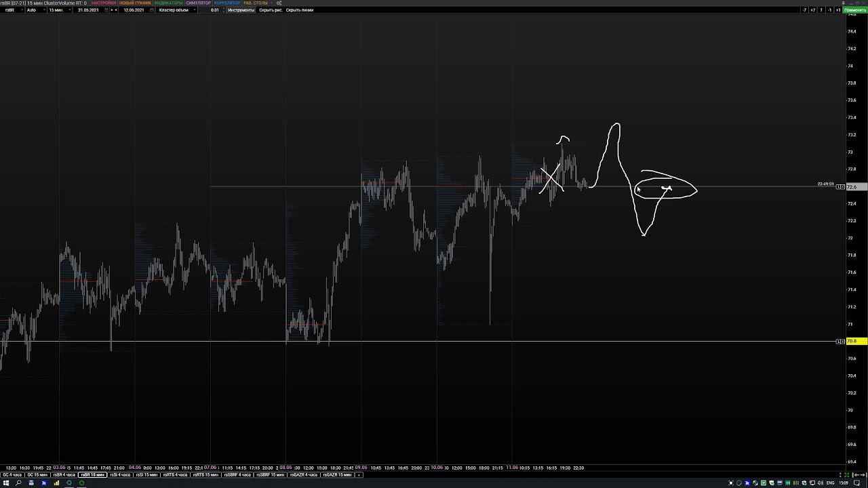Open calendar icon next to end date
This screenshot has width=868, height=488.
[151, 10]
